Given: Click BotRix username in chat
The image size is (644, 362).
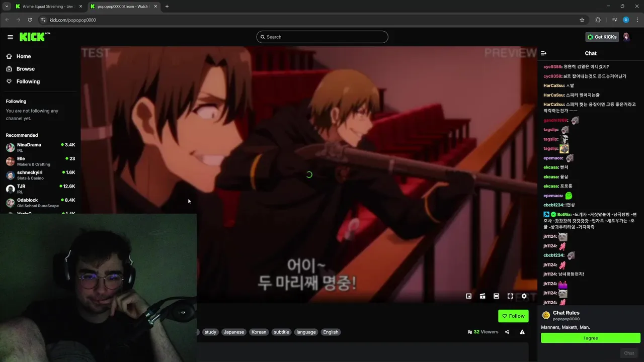Looking at the screenshot, I should coord(564,214).
